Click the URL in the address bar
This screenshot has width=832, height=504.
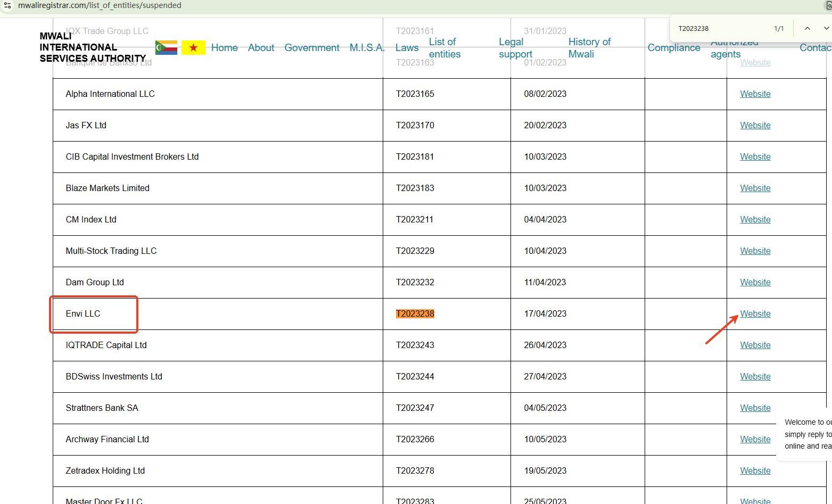(x=100, y=5)
